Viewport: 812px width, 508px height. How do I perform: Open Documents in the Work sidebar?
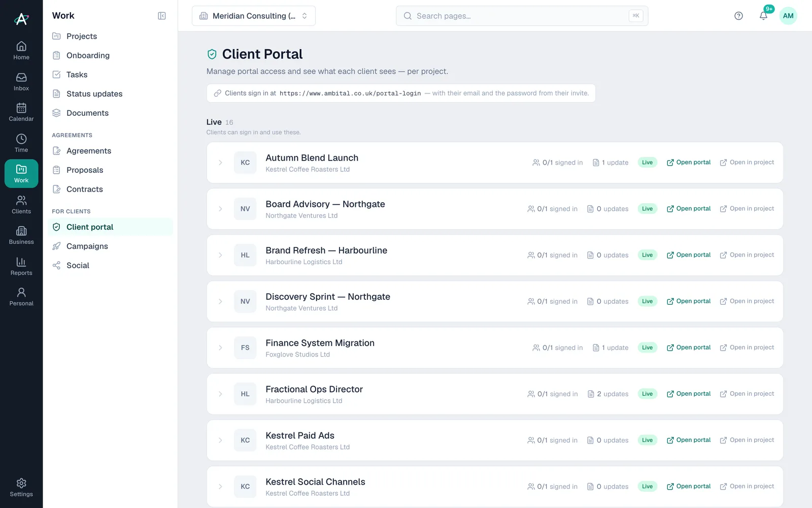(x=110, y=113)
